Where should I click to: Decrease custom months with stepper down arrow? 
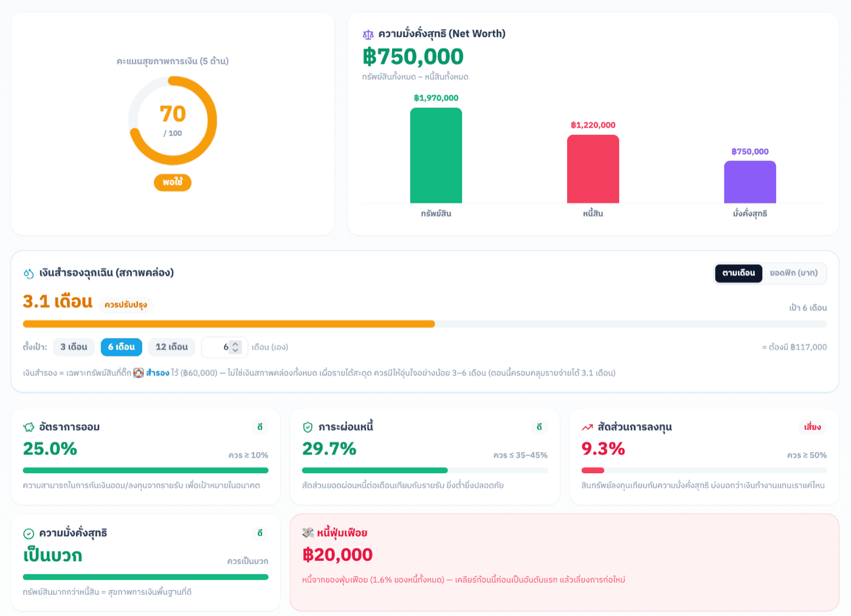click(x=236, y=351)
